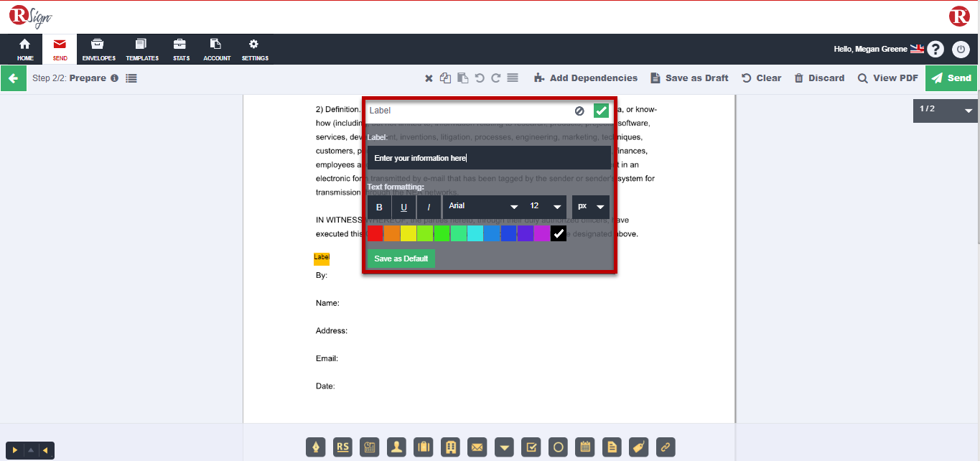
Task: Open the Arial font family dropdown
Action: tap(482, 207)
